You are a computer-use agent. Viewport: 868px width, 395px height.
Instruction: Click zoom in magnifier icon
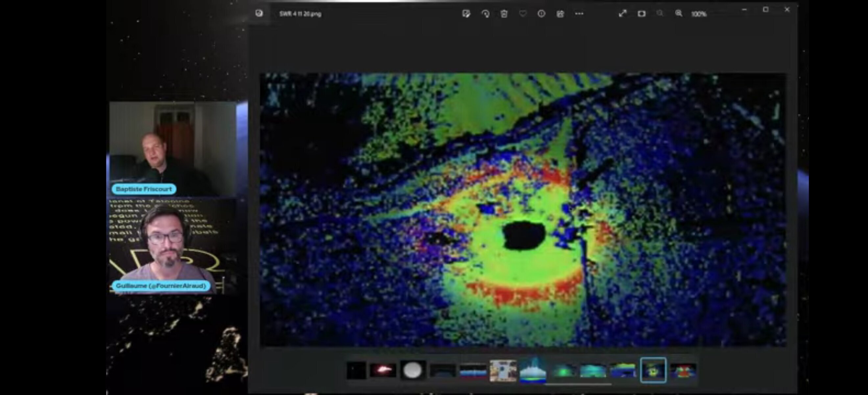point(679,13)
